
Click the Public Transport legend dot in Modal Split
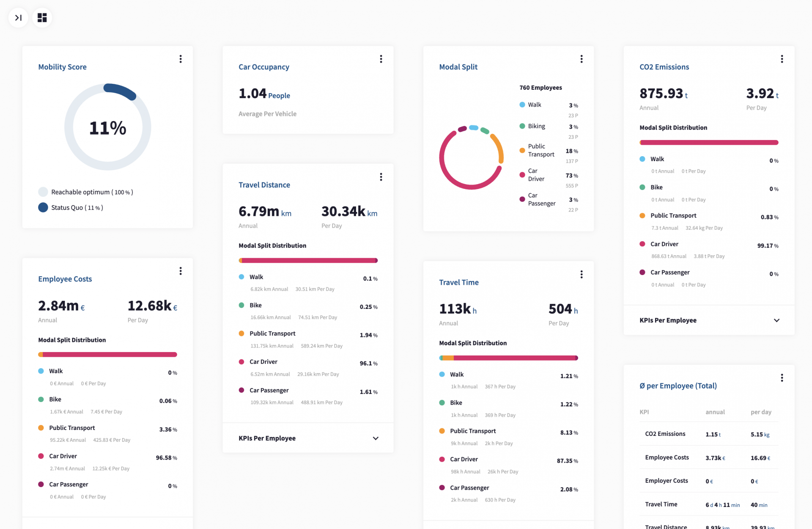coord(522,150)
